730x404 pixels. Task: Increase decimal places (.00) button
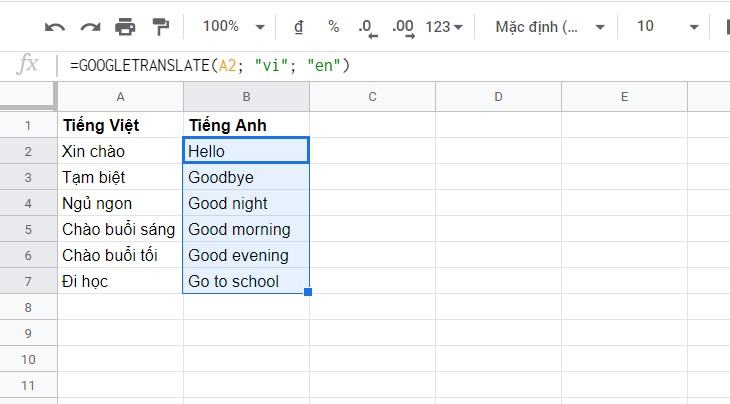[403, 28]
